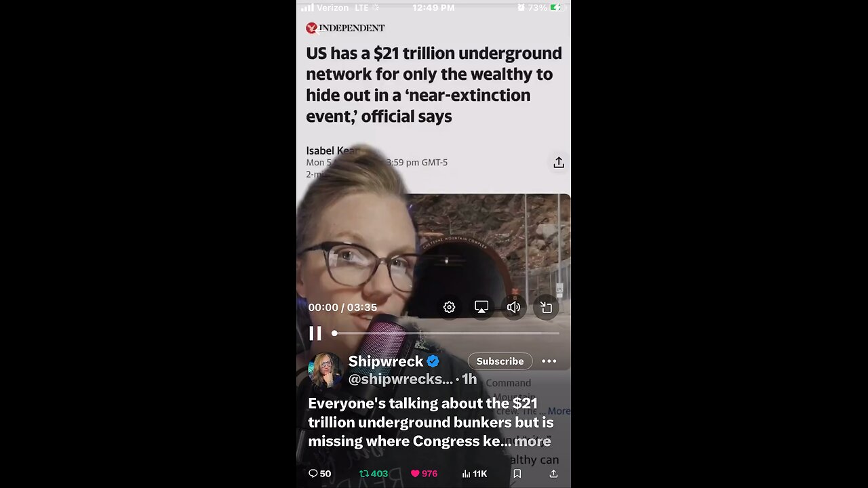This screenshot has height=488, width=868.
Task: Open the 50 replies comments
Action: (319, 474)
